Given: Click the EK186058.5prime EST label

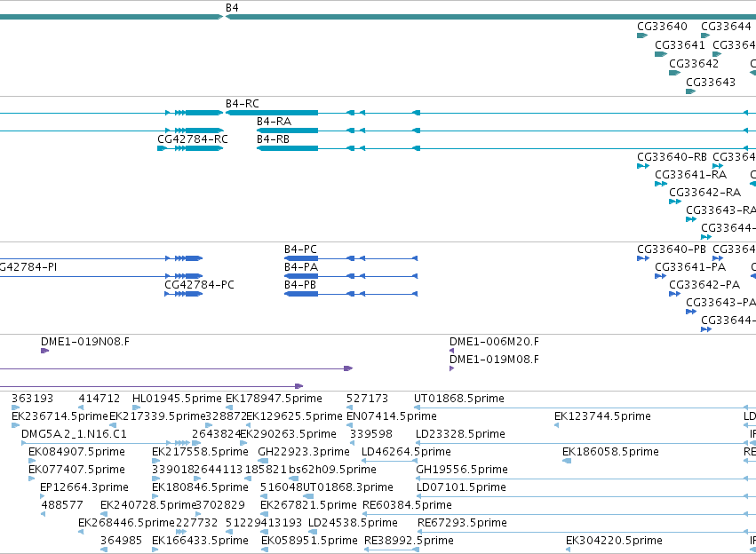Looking at the screenshot, I should [610, 453].
